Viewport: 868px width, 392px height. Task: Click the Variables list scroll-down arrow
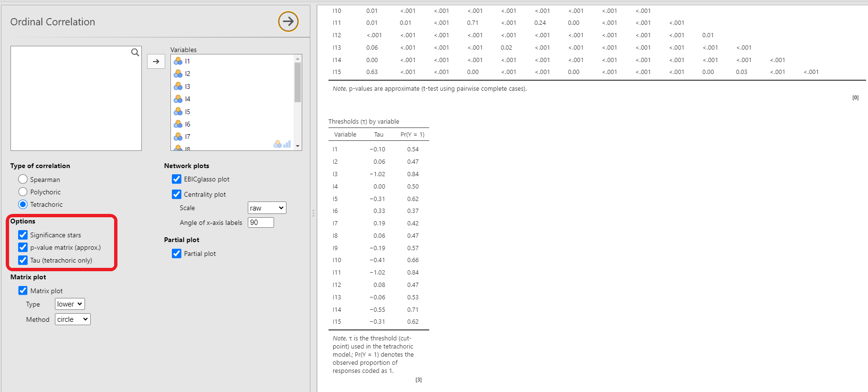pos(298,146)
